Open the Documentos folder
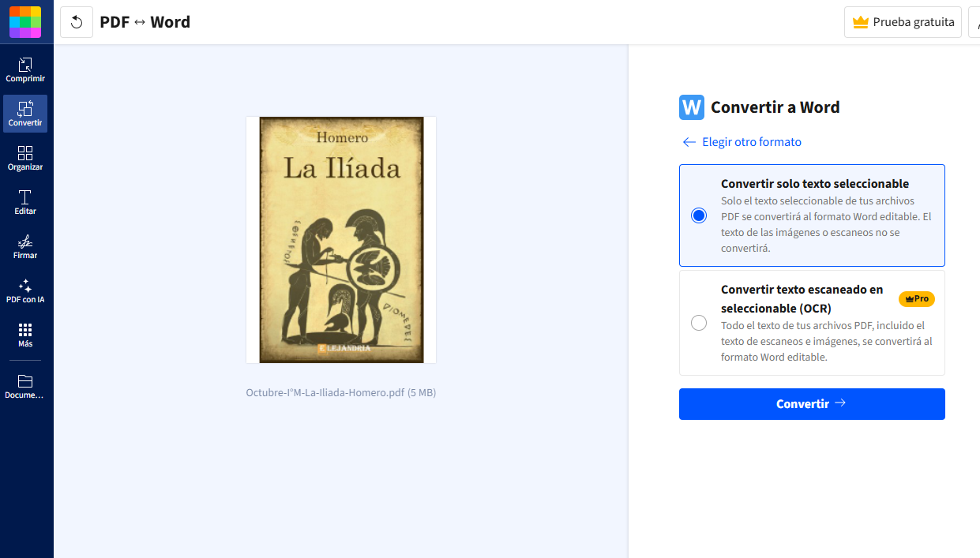980x558 pixels. click(25, 386)
